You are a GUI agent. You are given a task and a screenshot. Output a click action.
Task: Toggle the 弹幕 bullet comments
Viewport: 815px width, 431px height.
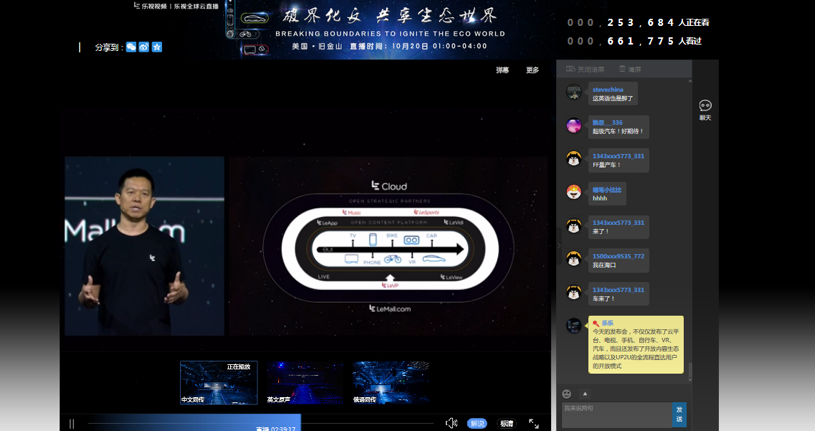point(502,71)
